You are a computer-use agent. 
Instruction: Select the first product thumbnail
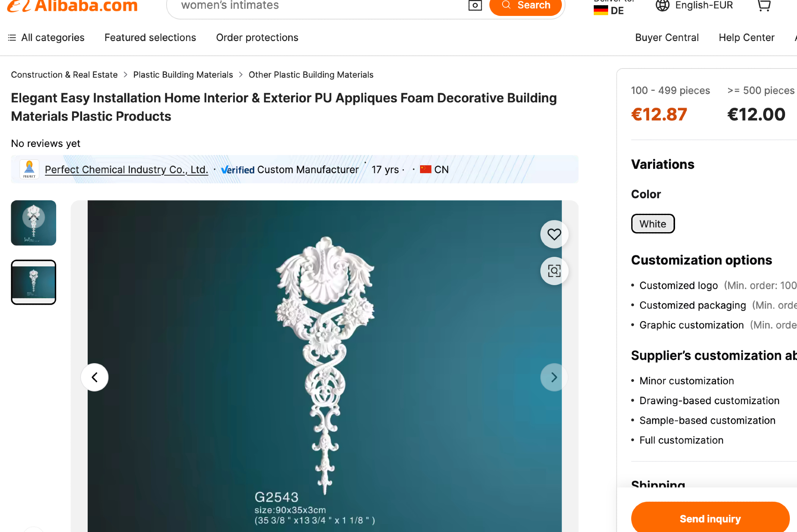click(x=33, y=223)
